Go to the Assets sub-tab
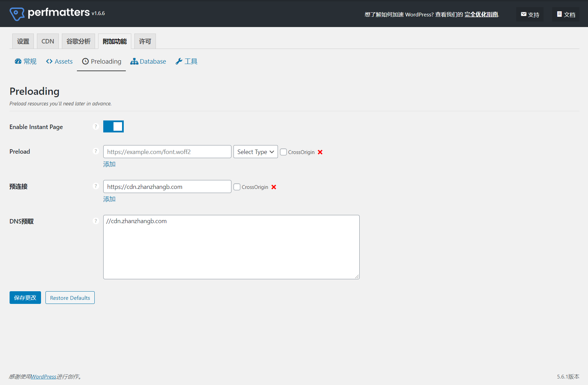 [x=59, y=61]
